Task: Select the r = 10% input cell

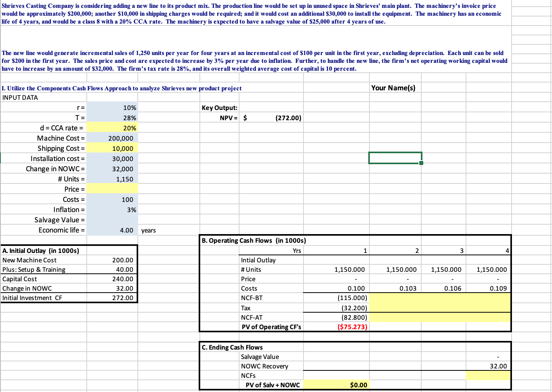Action: point(112,108)
